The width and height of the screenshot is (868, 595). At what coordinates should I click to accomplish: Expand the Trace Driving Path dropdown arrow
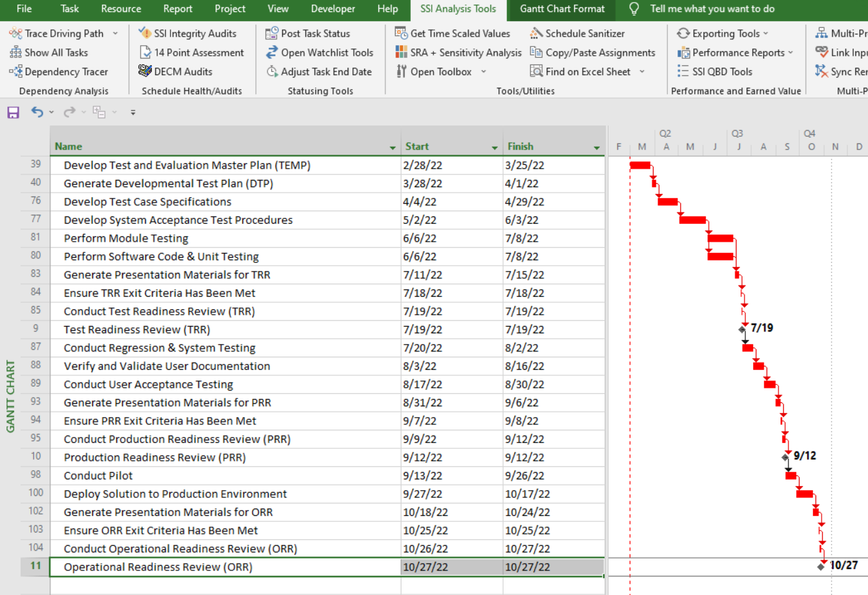click(x=115, y=33)
